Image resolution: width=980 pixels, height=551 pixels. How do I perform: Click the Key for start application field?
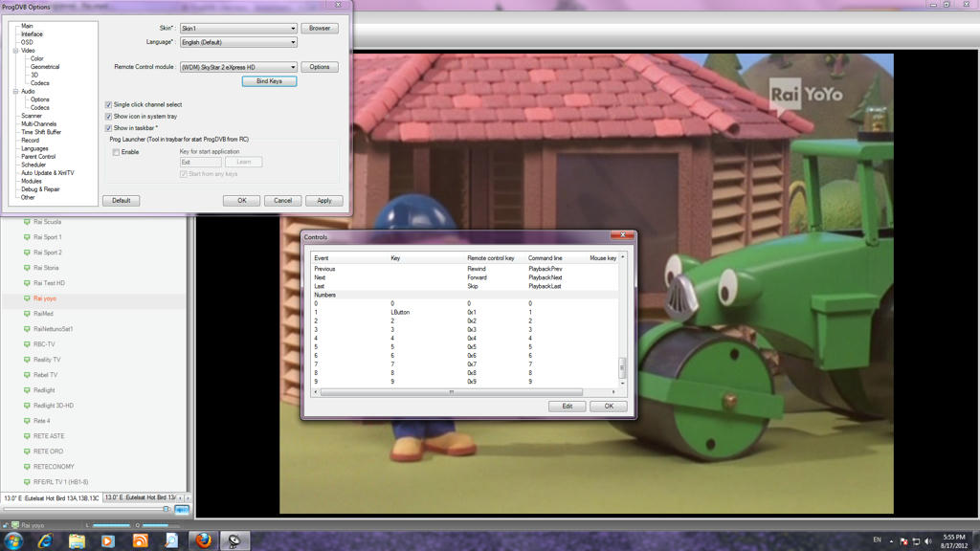click(200, 163)
